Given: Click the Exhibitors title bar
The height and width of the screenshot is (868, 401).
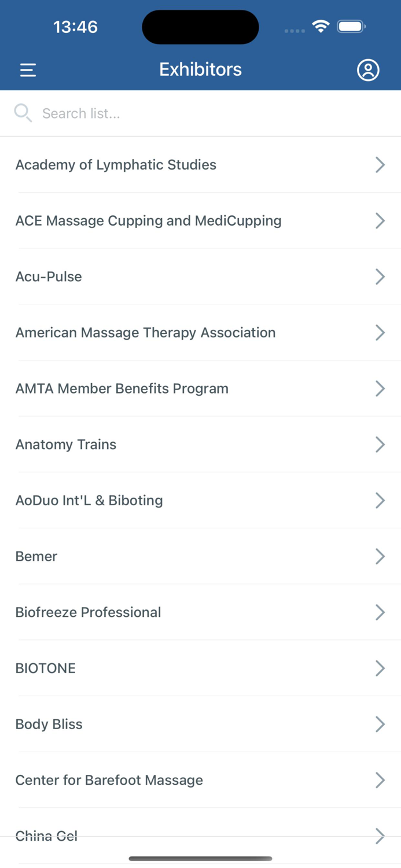Looking at the screenshot, I should tap(200, 69).
